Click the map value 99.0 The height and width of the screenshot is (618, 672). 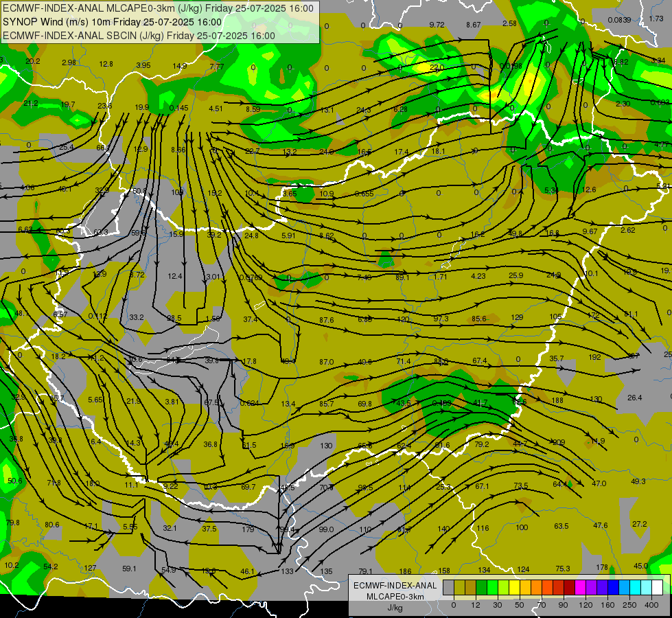[x=326, y=529]
